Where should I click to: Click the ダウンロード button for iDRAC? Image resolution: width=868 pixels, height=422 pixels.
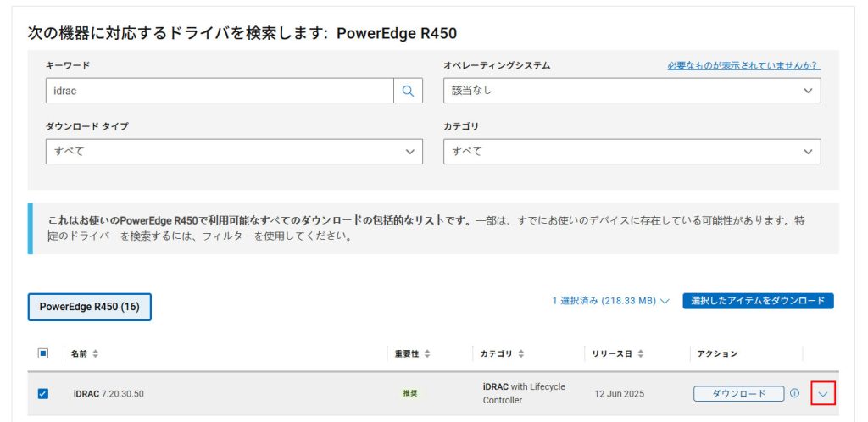(738, 393)
